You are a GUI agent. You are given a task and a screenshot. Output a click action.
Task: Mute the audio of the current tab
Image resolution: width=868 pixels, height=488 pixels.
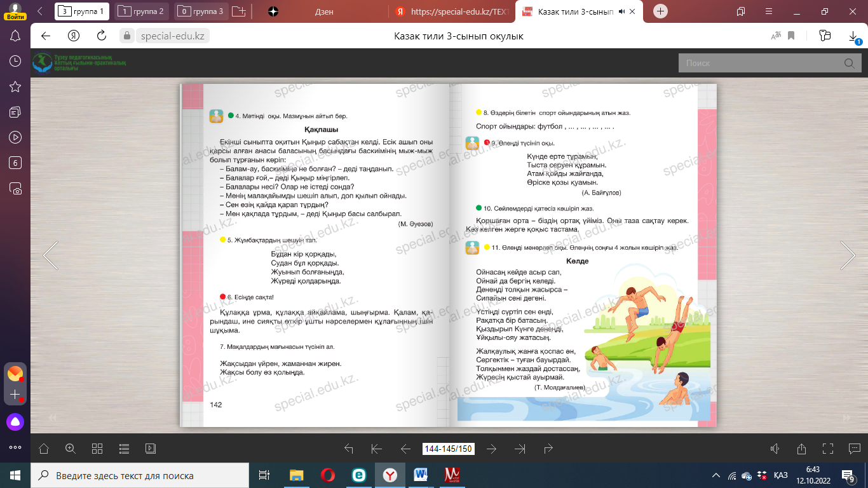(621, 11)
